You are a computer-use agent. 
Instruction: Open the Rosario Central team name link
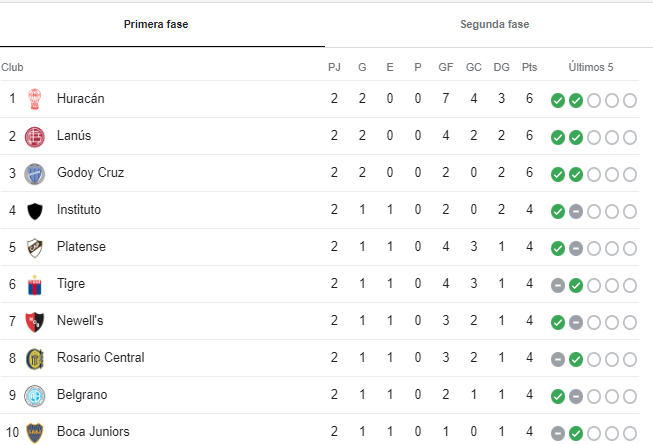click(101, 358)
